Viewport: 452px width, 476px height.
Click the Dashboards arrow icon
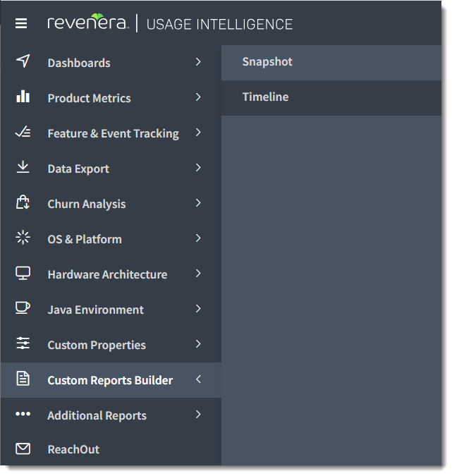[23, 61]
